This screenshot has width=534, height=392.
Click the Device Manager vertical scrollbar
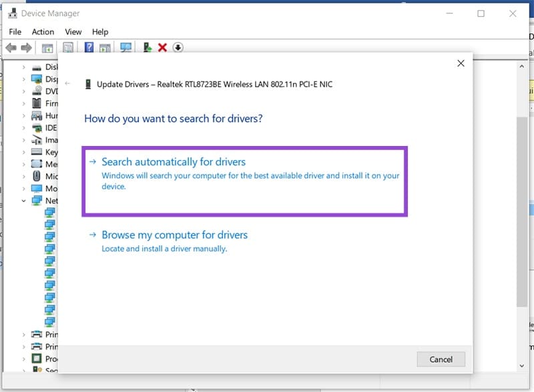(x=522, y=200)
